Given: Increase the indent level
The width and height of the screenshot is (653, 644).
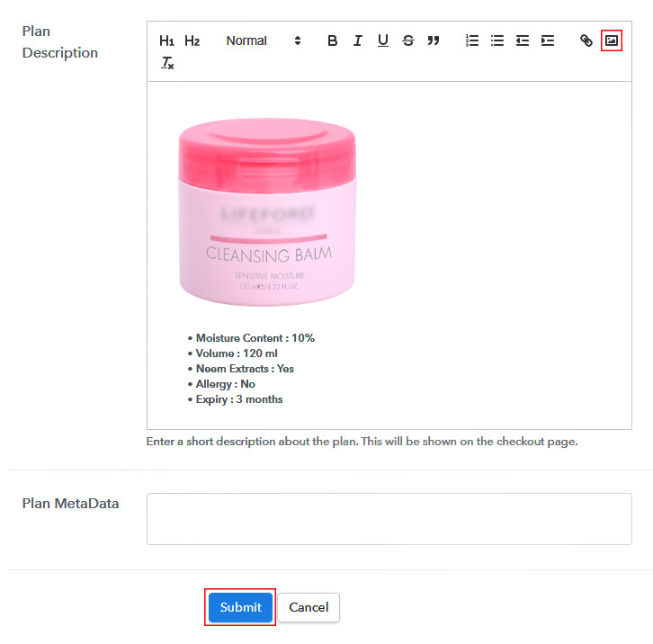Looking at the screenshot, I should (548, 40).
